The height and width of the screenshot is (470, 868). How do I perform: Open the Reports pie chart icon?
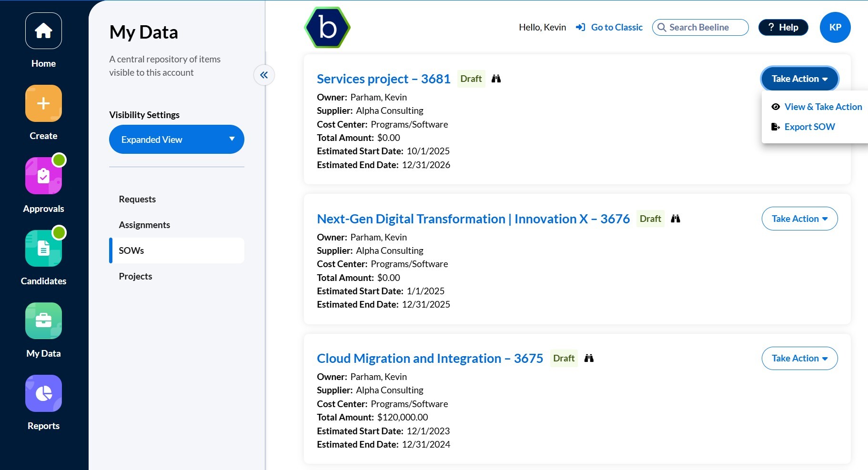point(43,393)
